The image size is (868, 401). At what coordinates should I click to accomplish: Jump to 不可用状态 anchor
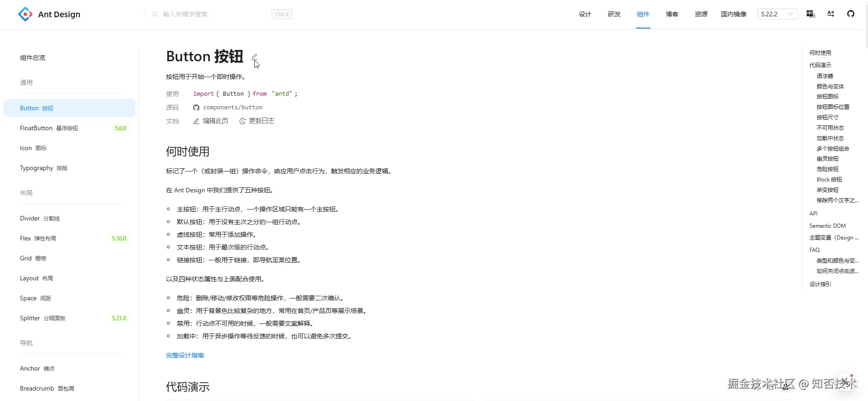(830, 128)
